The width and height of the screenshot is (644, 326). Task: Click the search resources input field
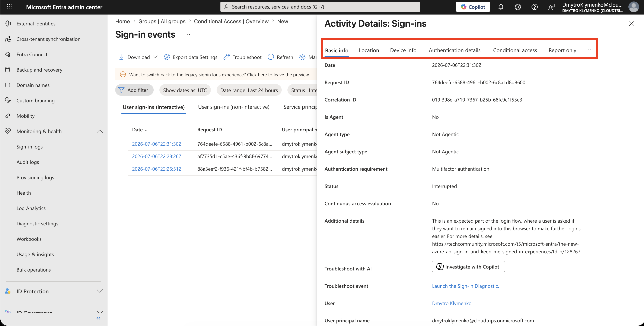click(320, 7)
